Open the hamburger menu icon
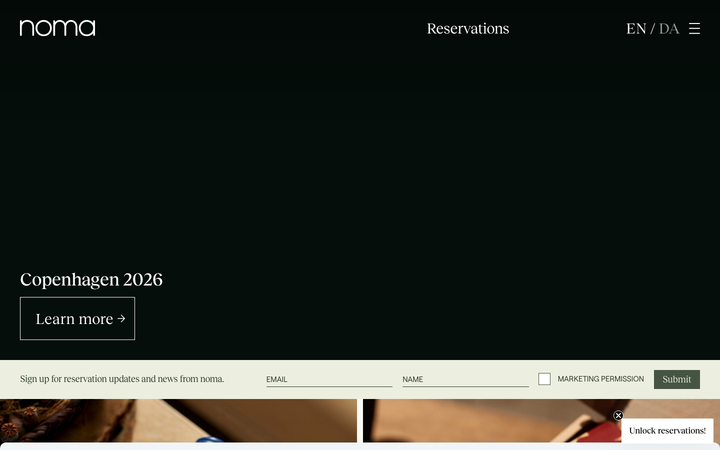Screen dimensions: 720x450 (x=694, y=28)
